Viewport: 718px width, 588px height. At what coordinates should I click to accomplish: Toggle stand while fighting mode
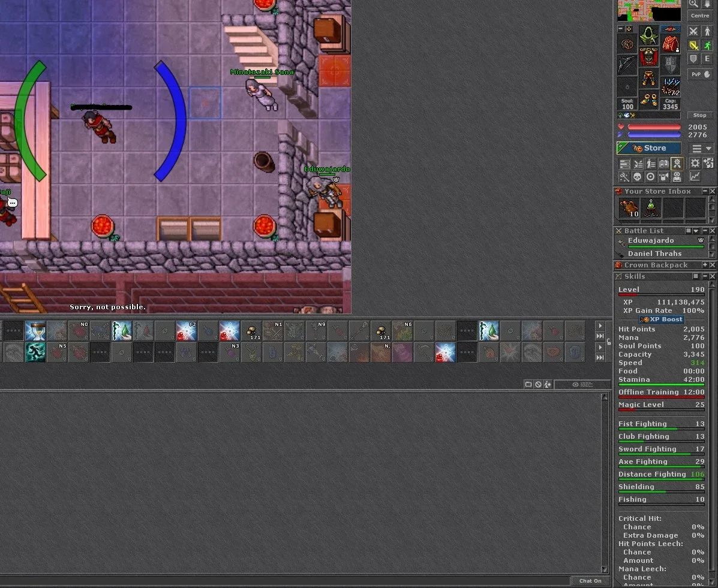tap(707, 31)
